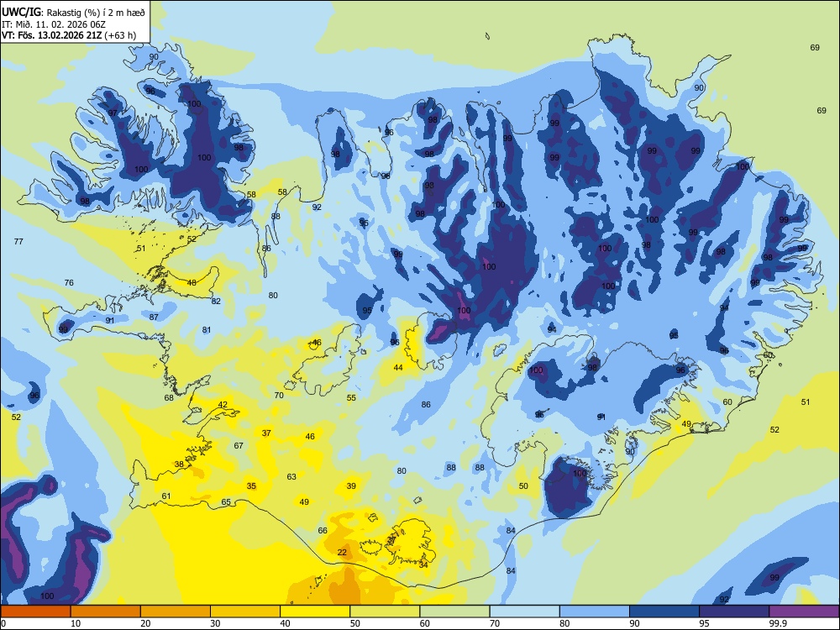Click the 50–60 pale yellow legend swatch
The width and height of the screenshot is (840, 630).
click(385, 612)
